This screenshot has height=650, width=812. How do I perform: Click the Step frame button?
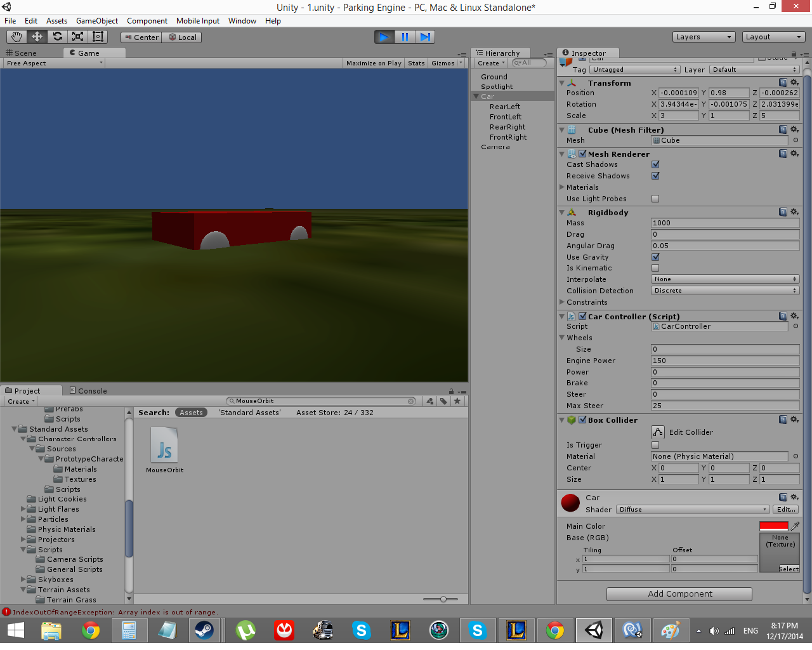tap(425, 37)
